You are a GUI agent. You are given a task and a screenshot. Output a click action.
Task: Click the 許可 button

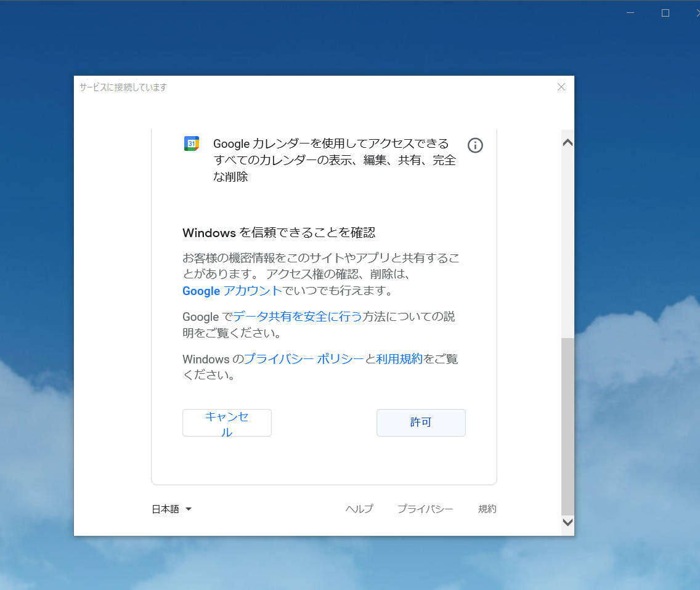tap(421, 422)
